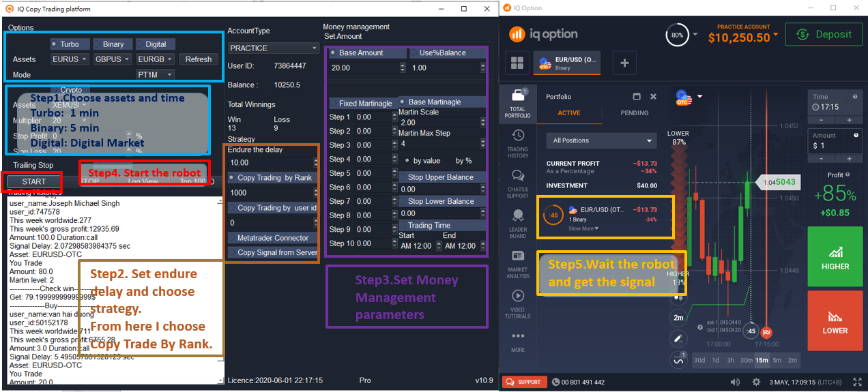Open the PRACTICE AccountType dropdown

tap(273, 48)
